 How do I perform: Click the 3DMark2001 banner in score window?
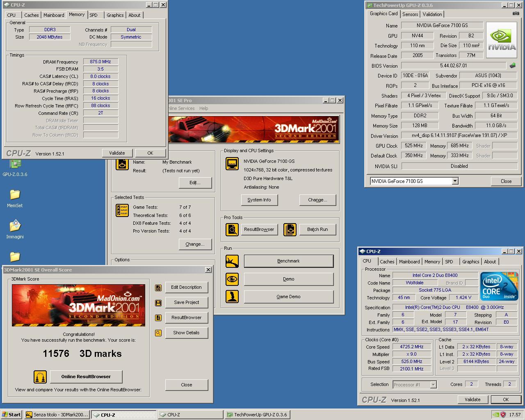pos(78,305)
